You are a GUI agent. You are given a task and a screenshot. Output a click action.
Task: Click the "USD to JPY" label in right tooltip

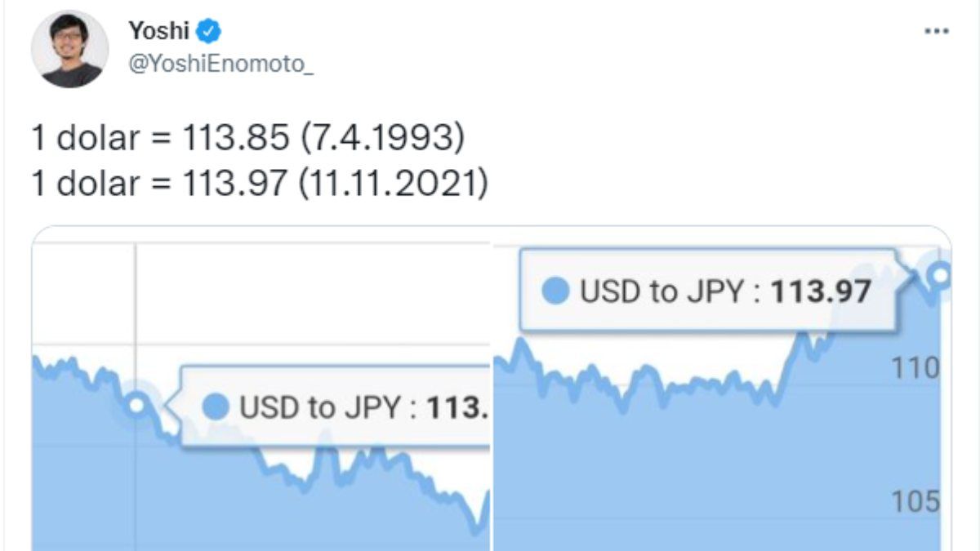tap(663, 291)
